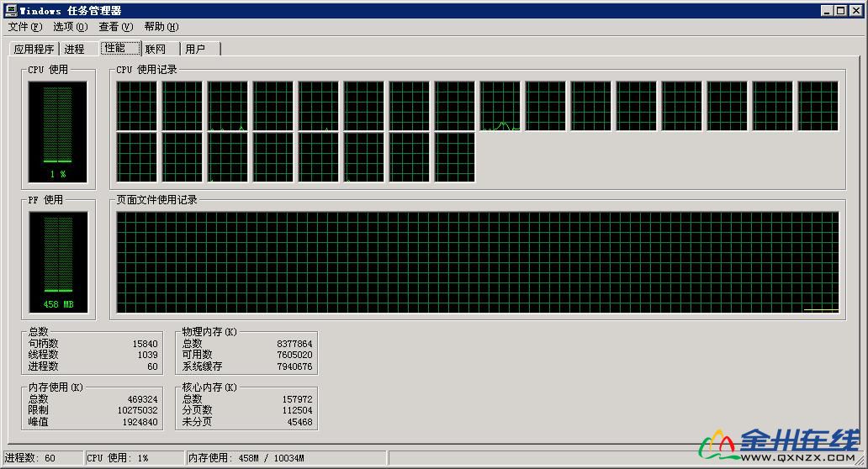Click the 可用数 value 7605020
868x469 pixels.
click(294, 355)
